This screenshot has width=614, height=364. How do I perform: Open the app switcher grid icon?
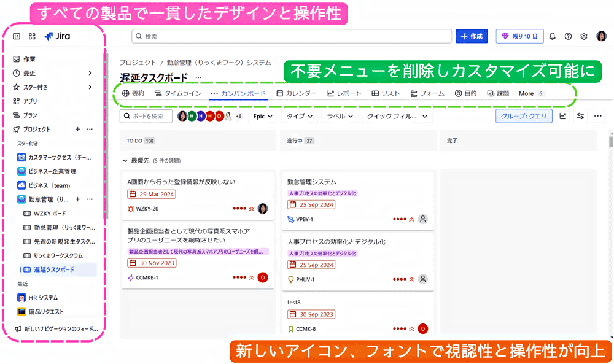[x=32, y=36]
